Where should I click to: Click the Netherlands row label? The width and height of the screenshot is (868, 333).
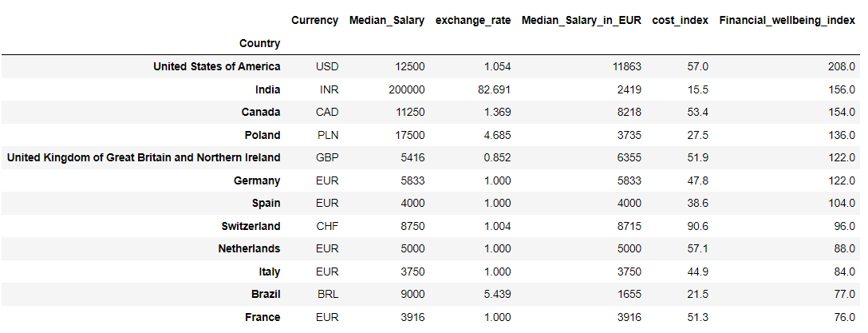tap(249, 249)
